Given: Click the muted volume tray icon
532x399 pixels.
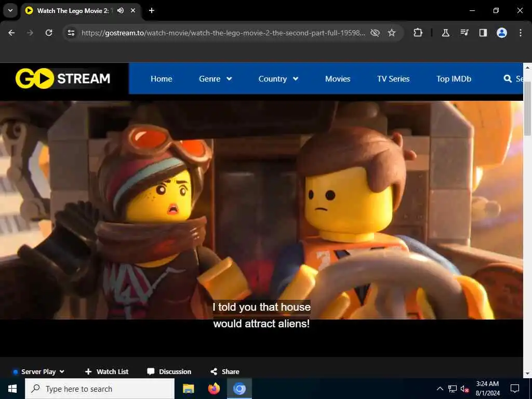Looking at the screenshot, I should 465,389.
